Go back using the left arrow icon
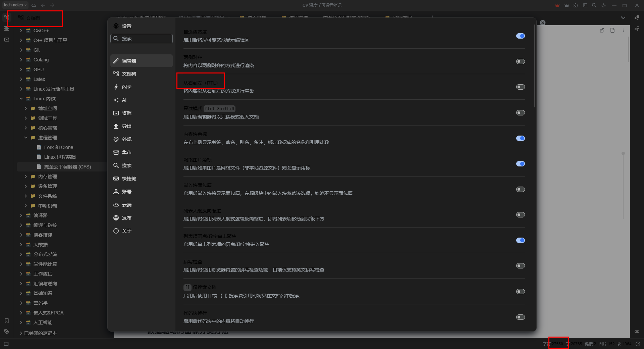 pyautogui.click(x=43, y=5)
